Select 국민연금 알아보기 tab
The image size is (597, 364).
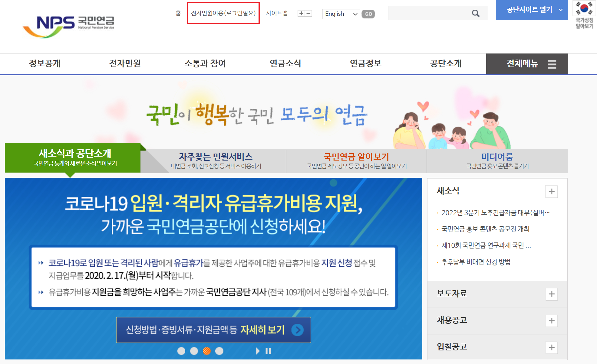pyautogui.click(x=356, y=161)
